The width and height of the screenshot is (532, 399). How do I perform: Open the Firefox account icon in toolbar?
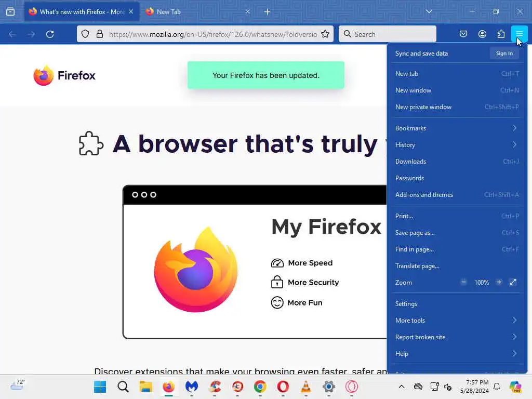(x=482, y=34)
